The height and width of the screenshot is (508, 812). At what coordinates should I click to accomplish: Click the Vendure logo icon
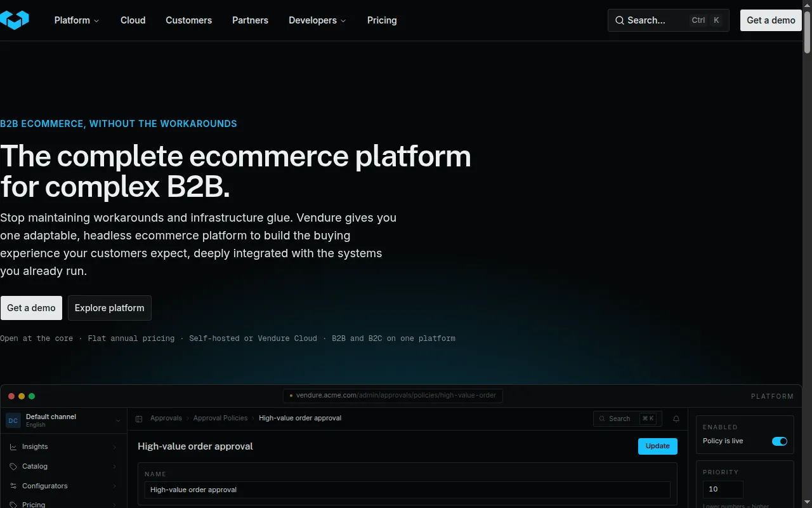pyautogui.click(x=14, y=20)
